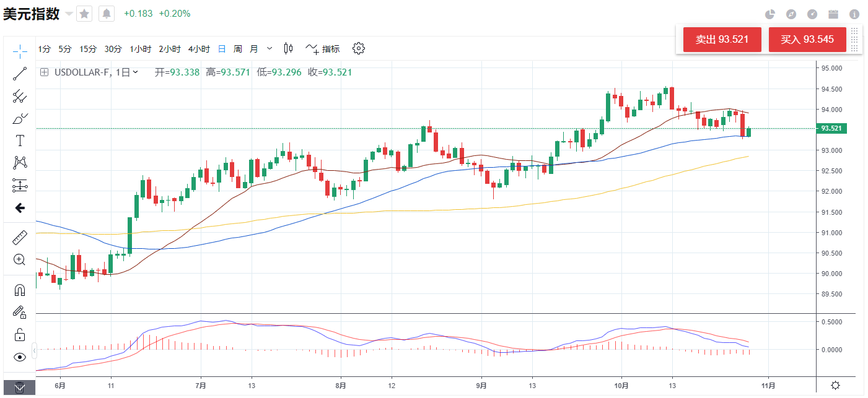The height and width of the screenshot is (398, 868).
Task: Toggle drawings visibility with eye icon
Action: pos(20,357)
